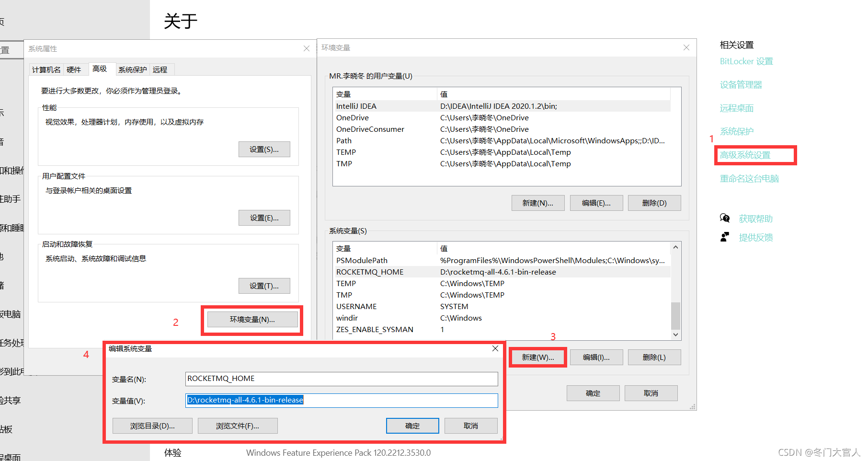The image size is (868, 461).
Task: Click the 变量值 input field
Action: (x=342, y=401)
